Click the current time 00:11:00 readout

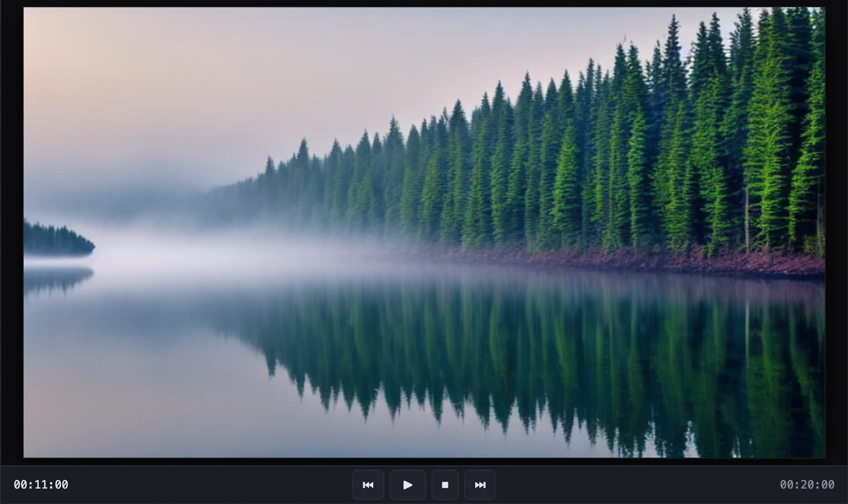coord(41,485)
